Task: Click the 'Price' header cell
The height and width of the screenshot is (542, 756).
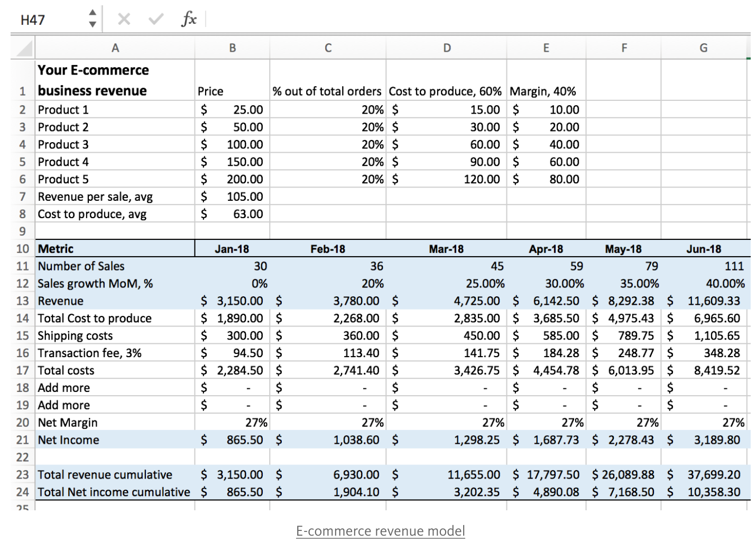Action: click(x=232, y=80)
